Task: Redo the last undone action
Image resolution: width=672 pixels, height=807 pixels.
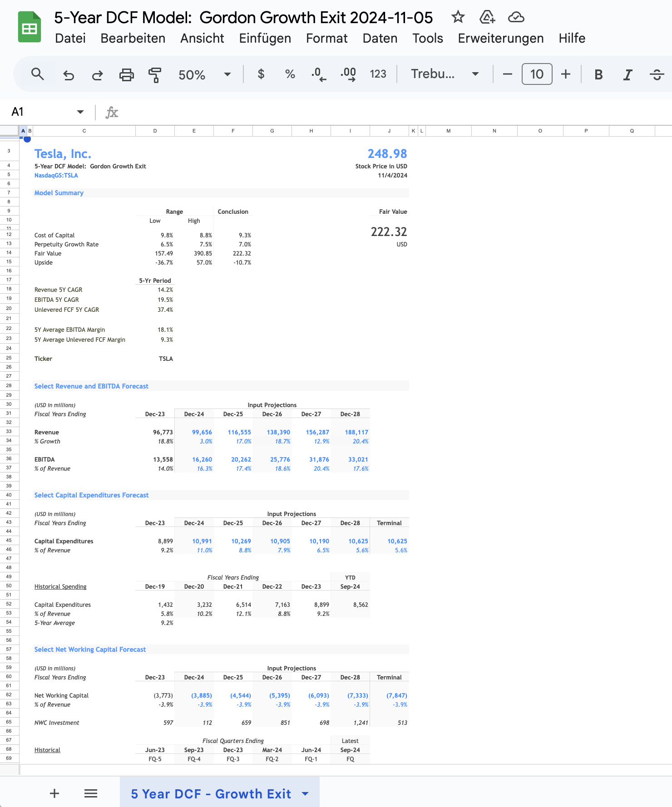Action: [97, 74]
